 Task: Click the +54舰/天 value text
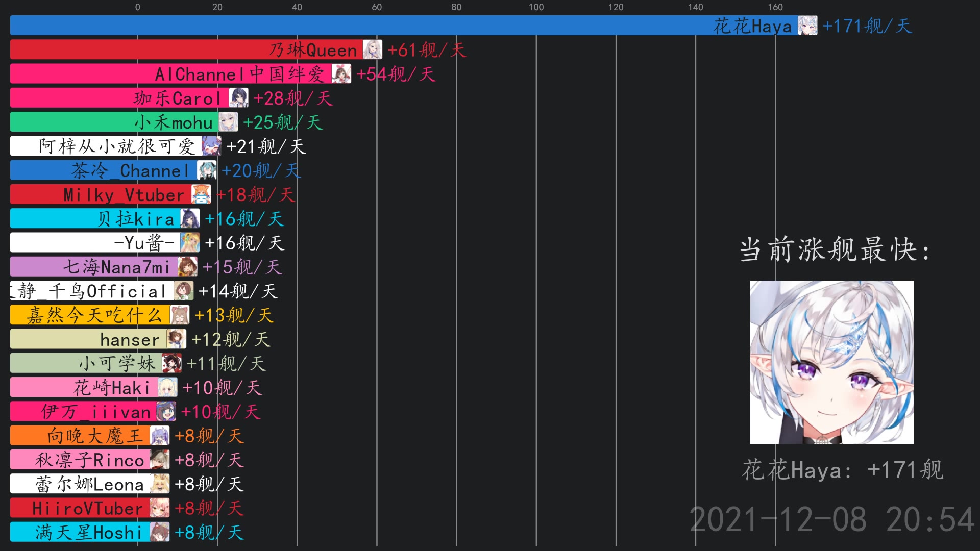tap(396, 74)
